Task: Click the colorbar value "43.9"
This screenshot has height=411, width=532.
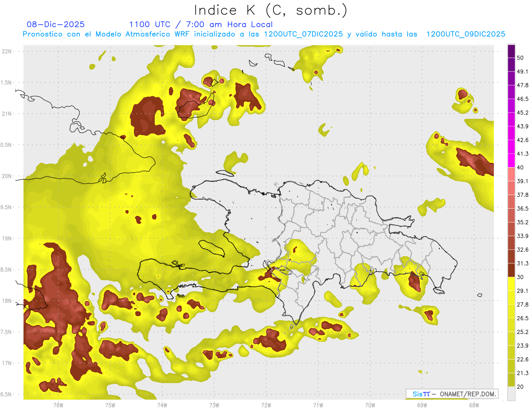Action: click(523, 126)
